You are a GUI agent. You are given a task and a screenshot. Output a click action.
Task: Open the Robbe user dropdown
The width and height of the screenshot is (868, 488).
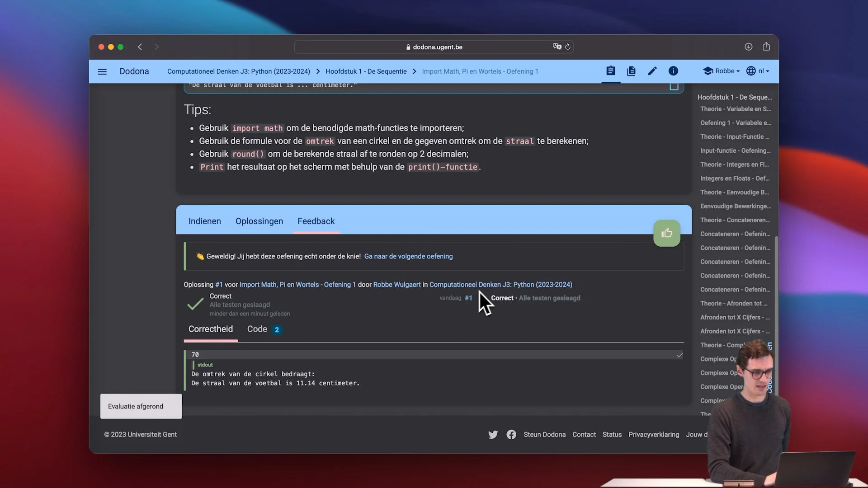tap(721, 71)
